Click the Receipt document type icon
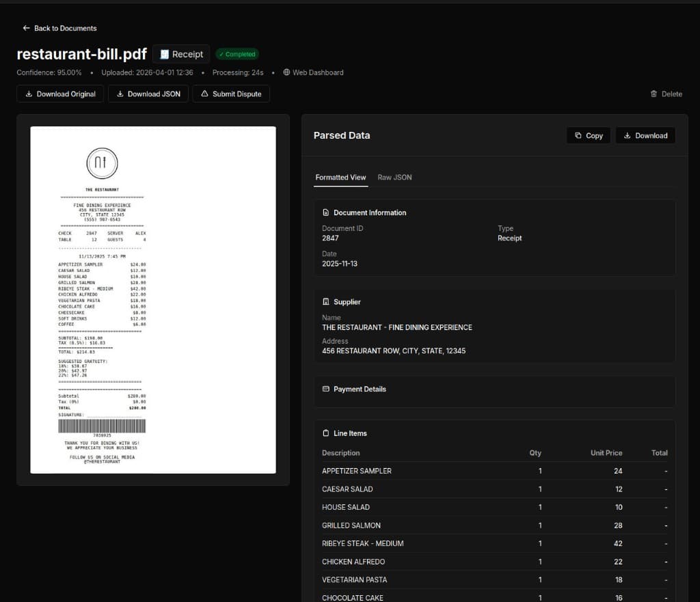This screenshot has height=602, width=700. tap(165, 54)
